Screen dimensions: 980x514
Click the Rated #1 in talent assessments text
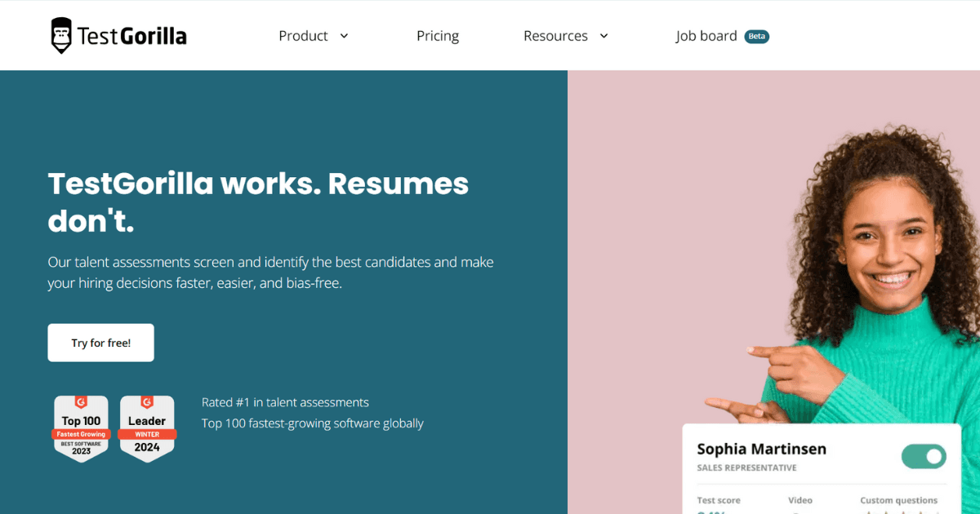click(285, 402)
